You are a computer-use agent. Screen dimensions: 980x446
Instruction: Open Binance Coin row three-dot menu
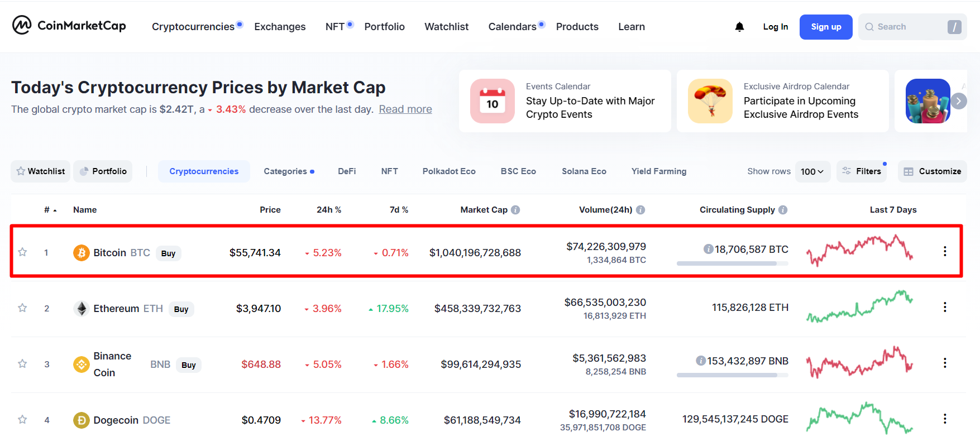click(x=945, y=363)
